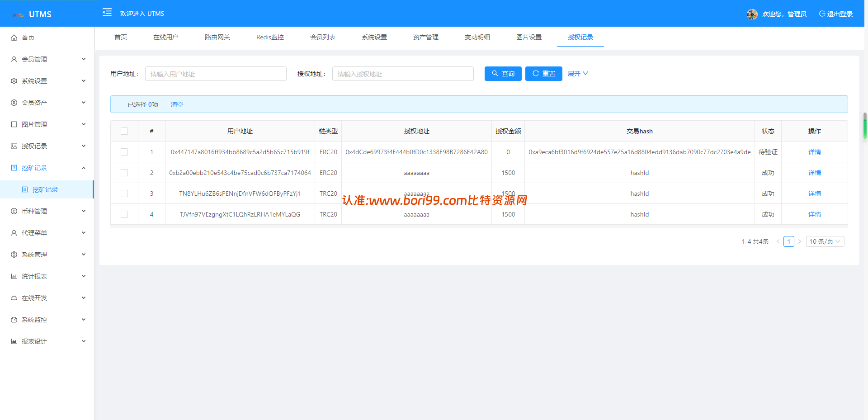Click the sidebar 系统设置 gear icon
Screen dimensions: 868x420
point(14,81)
